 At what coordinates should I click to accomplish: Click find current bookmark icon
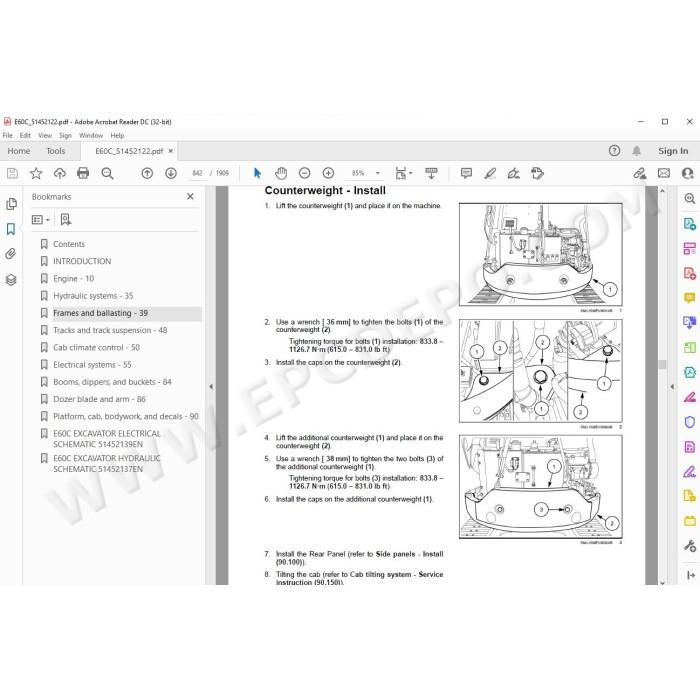tap(66, 219)
